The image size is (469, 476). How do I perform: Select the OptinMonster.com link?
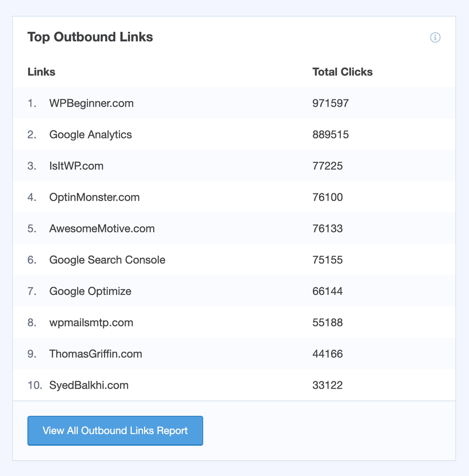[x=95, y=197]
